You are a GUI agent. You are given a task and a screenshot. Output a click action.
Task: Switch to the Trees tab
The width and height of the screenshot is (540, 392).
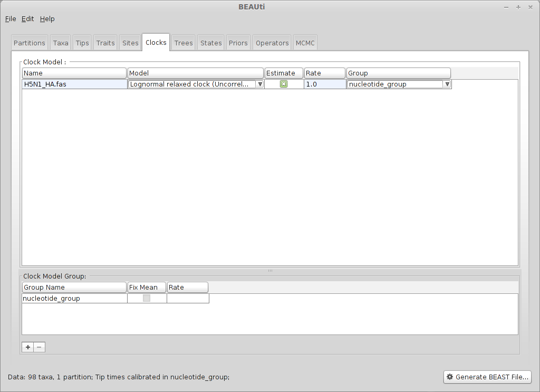[x=184, y=43]
